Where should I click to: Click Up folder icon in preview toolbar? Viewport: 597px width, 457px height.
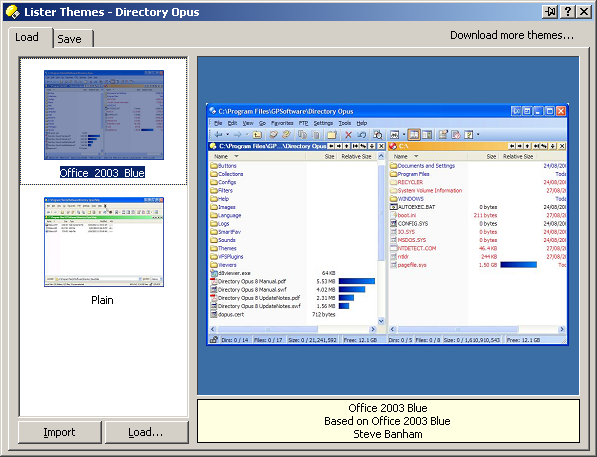[257, 134]
